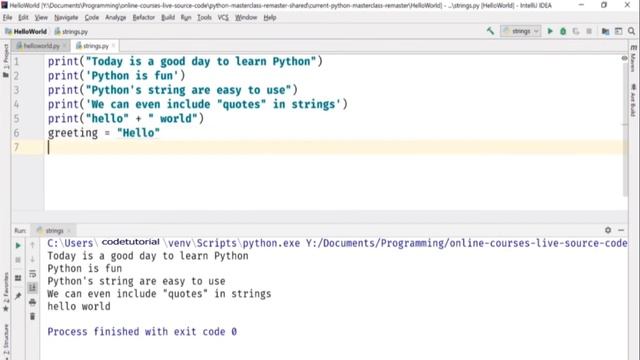Hide the Run panel with the minimize dash
Image resolution: width=640 pixels, height=360 pixels.
(x=621, y=230)
